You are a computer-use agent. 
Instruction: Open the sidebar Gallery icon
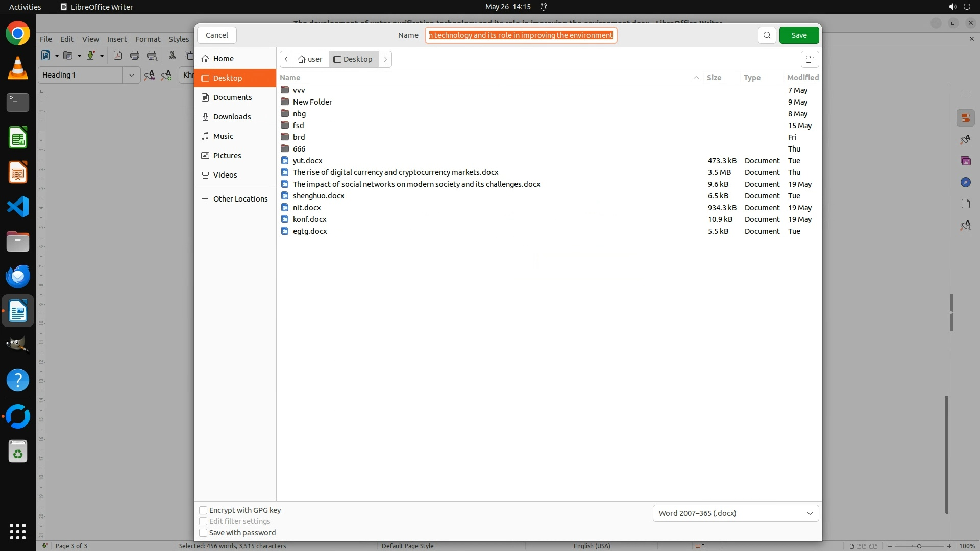(965, 161)
